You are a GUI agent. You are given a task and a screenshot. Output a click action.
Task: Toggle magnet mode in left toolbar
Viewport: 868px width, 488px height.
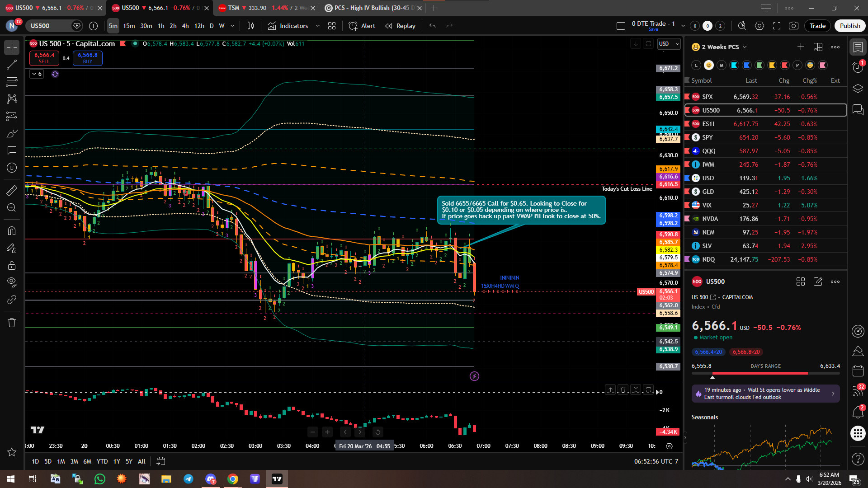point(12,231)
